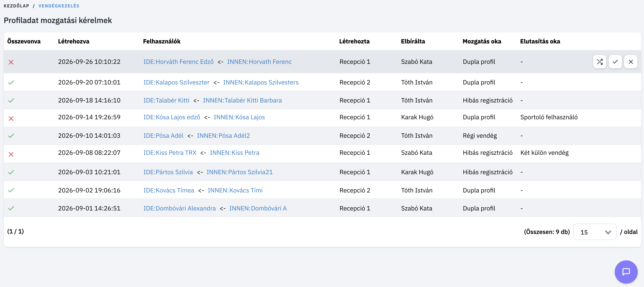Click green check status icon in Pósa Adél row
644x287 pixels.
tap(11, 135)
